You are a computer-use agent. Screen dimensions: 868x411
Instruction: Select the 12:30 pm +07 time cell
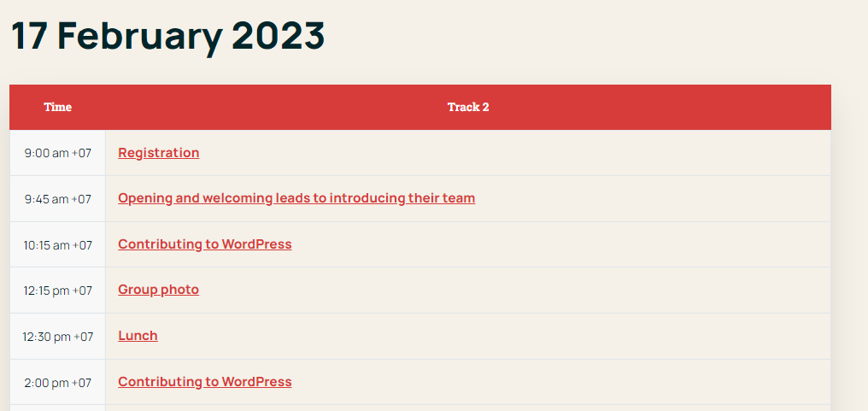(x=57, y=336)
